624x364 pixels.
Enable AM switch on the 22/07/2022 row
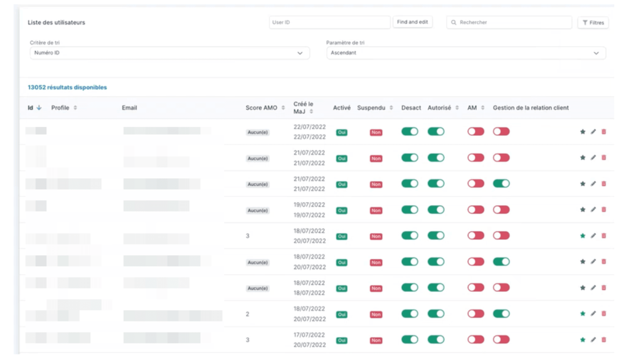(x=476, y=131)
